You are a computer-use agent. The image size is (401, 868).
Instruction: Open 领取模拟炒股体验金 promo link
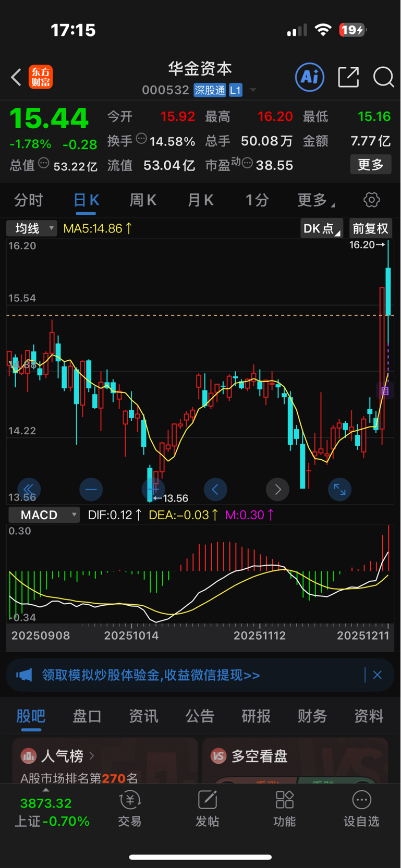151,675
